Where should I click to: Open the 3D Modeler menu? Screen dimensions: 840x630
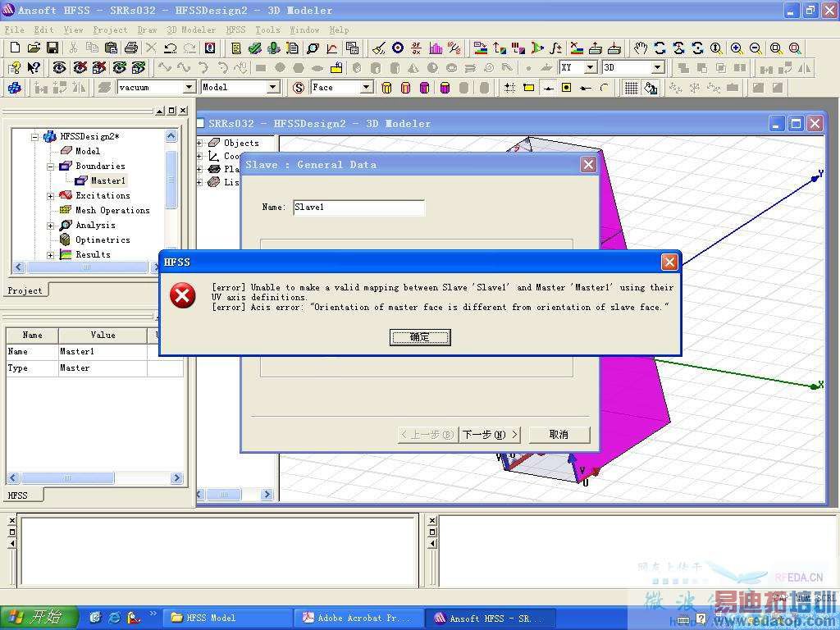pos(190,30)
